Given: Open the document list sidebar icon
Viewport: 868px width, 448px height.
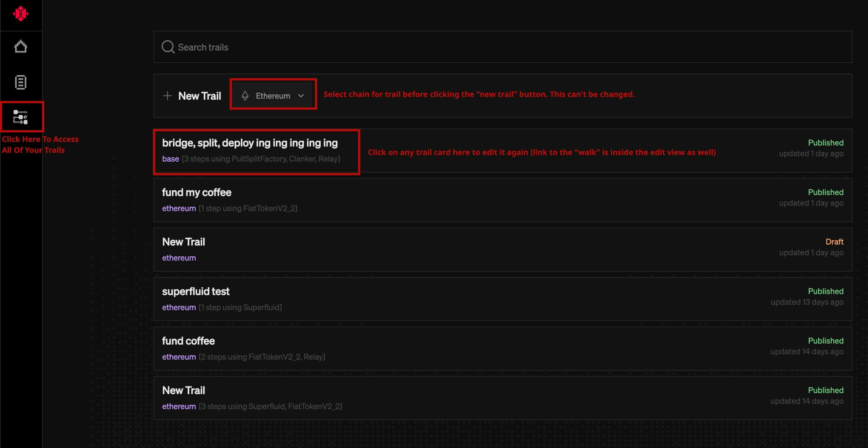Looking at the screenshot, I should (21, 82).
